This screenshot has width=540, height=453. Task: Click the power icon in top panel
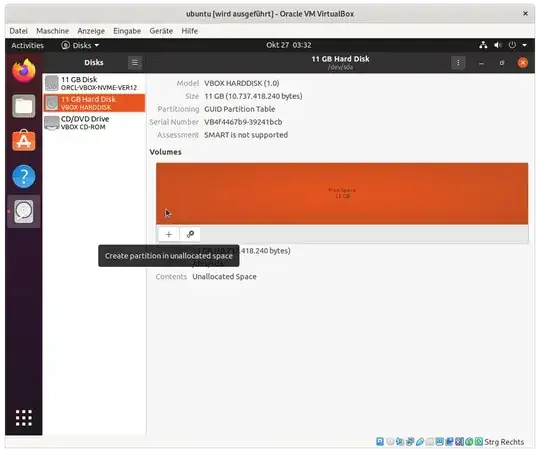(512, 45)
